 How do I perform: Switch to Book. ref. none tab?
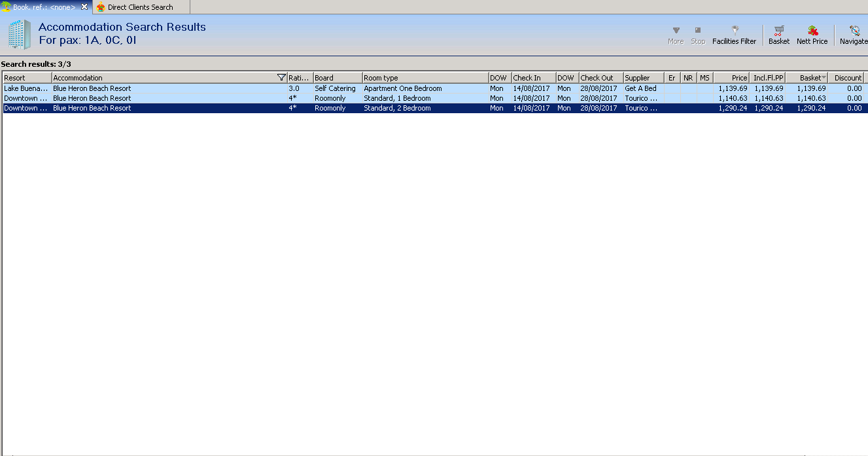pos(44,7)
